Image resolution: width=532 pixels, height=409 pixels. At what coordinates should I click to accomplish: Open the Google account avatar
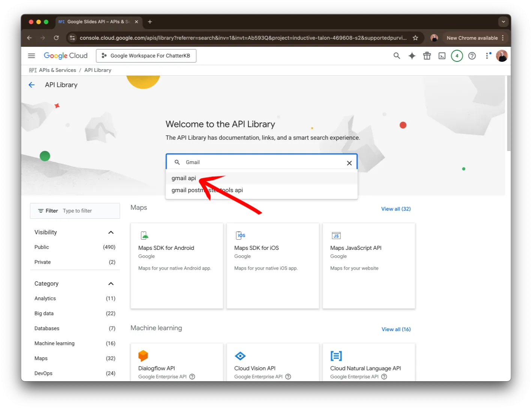502,56
